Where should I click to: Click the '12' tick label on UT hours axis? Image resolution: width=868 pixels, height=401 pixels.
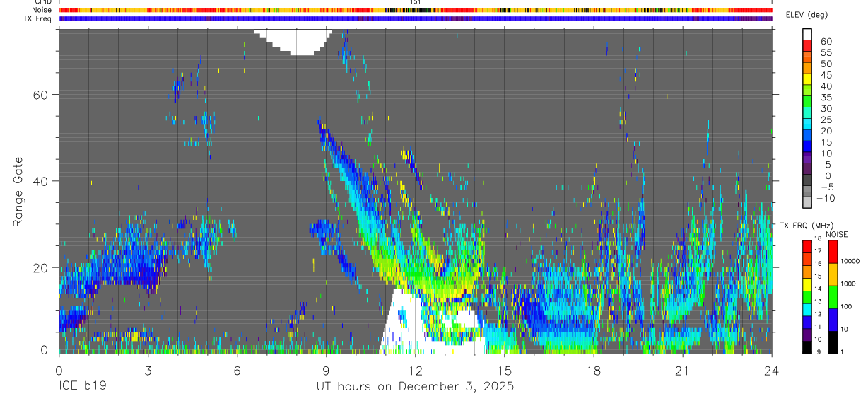click(415, 371)
